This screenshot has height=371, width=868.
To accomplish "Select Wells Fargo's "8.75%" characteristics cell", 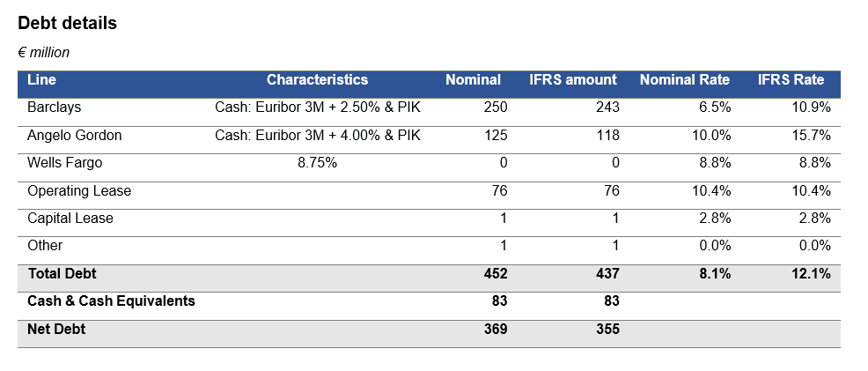I will (x=318, y=163).
